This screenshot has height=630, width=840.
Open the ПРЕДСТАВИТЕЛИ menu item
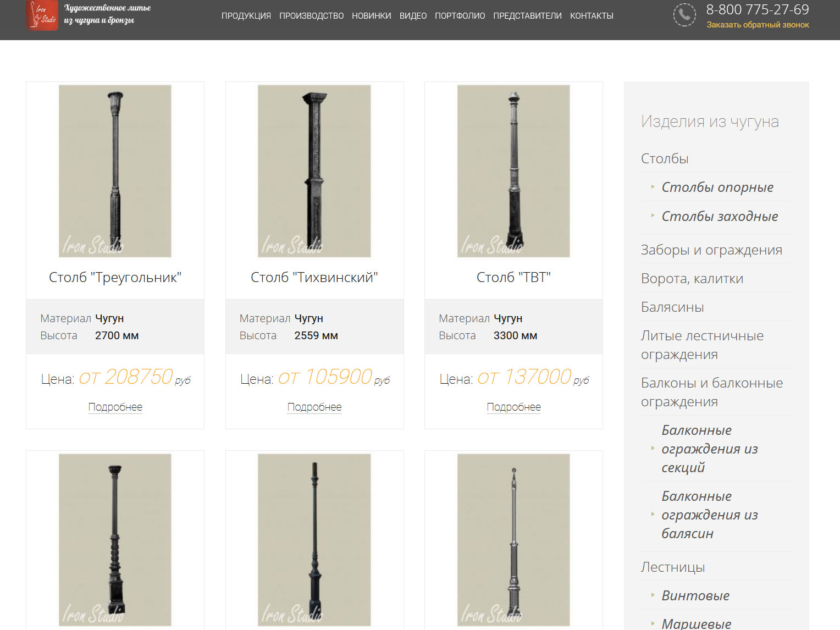tap(527, 16)
